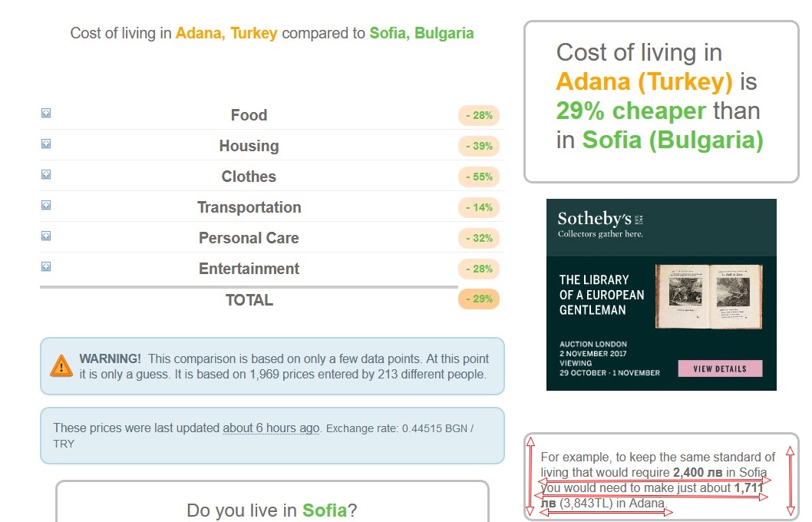Screen dimensions: 812x522
Task: Click the TOTAL -29% badge
Action: tap(479, 299)
